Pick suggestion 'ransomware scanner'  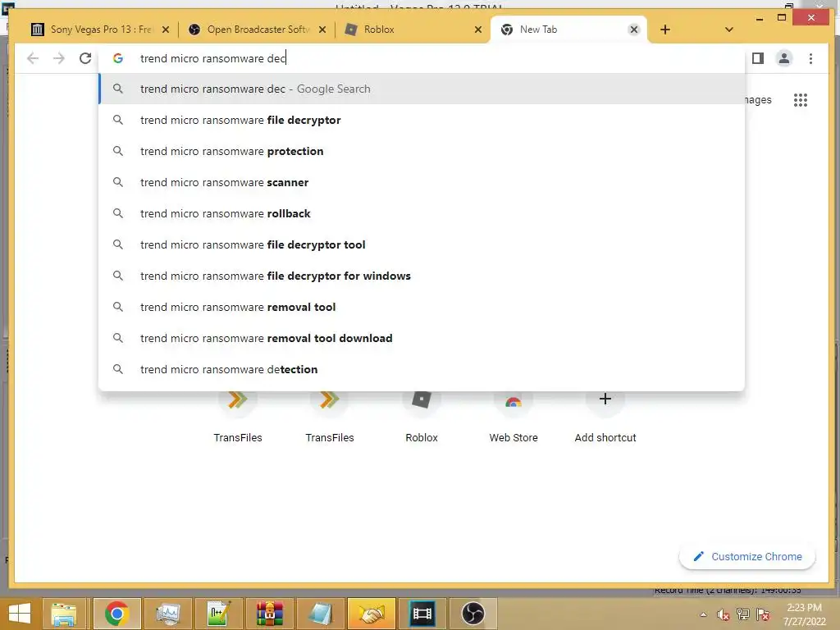pos(422,182)
